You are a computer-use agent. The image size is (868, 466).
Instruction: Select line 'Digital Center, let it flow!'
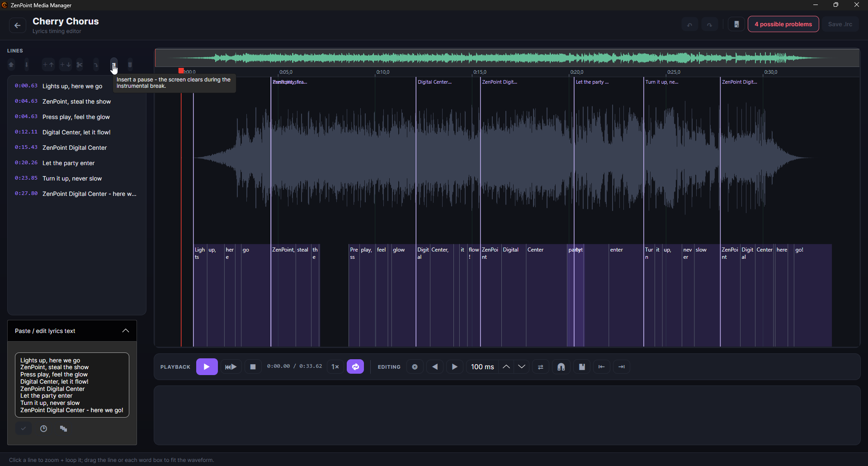pos(77,132)
